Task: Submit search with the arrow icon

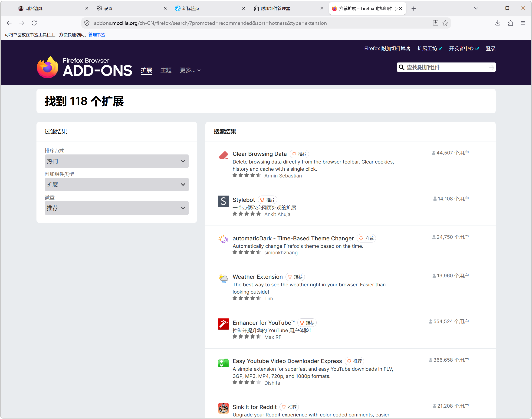Action: point(491,67)
